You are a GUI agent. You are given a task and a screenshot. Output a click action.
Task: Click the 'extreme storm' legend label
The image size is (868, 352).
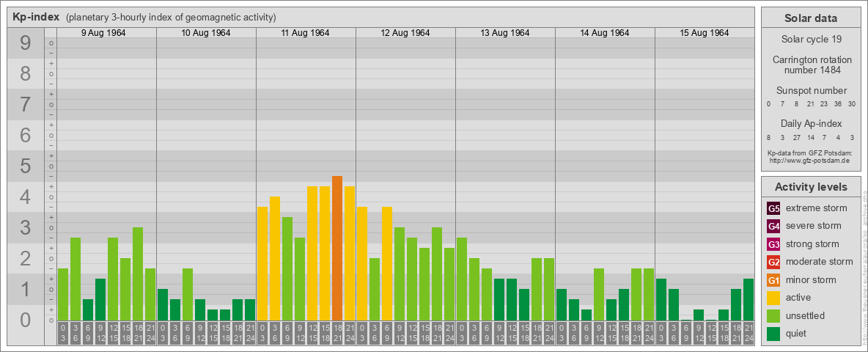point(817,208)
